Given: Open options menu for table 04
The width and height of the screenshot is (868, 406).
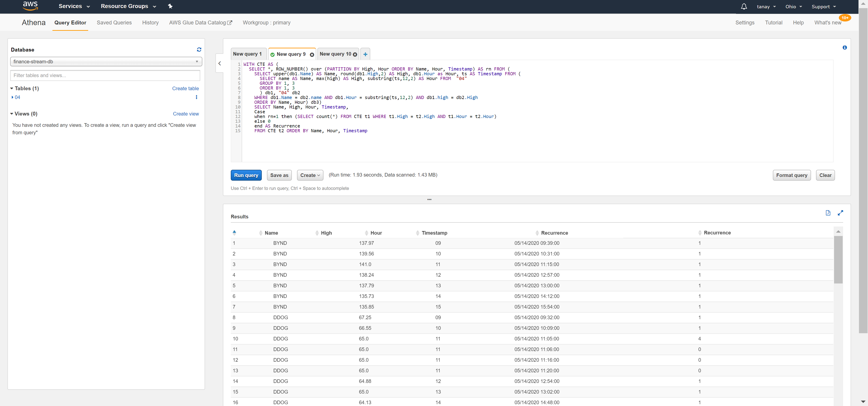Looking at the screenshot, I should click(x=196, y=97).
